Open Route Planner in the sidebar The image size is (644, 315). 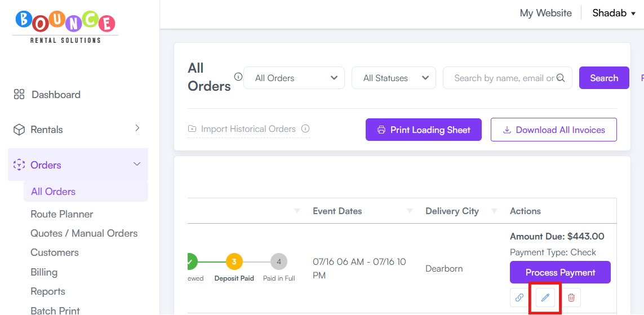pos(61,214)
